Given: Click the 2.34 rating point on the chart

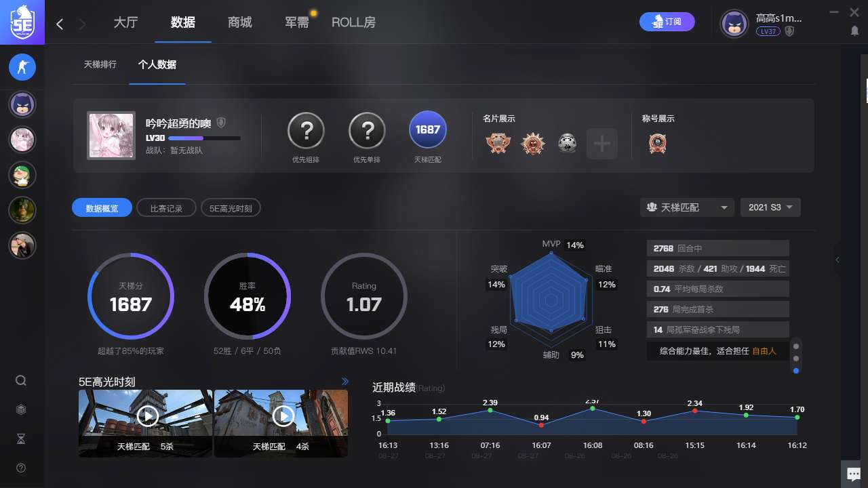Looking at the screenshot, I should (694, 411).
